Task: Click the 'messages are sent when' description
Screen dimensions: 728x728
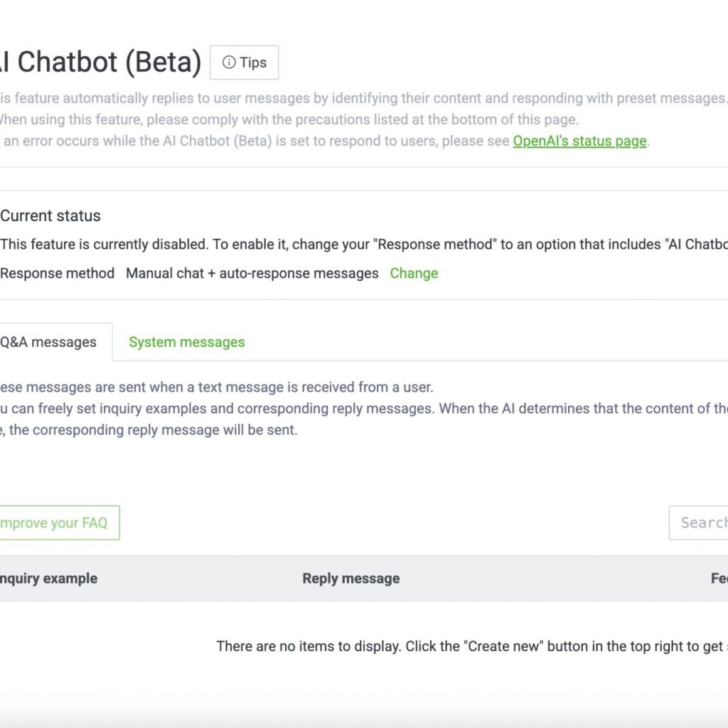Action: point(217,387)
